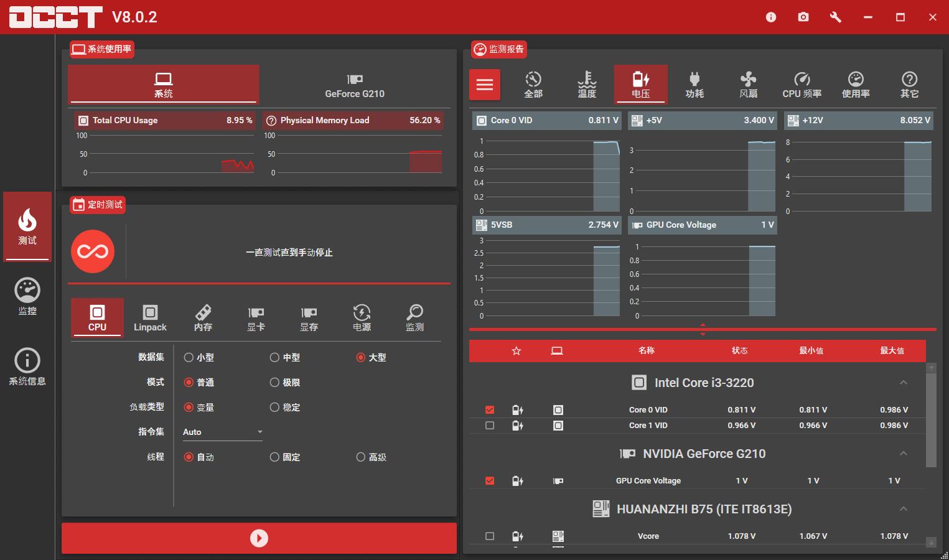Uncheck the GPU Core Voltage checkbox

pyautogui.click(x=490, y=480)
